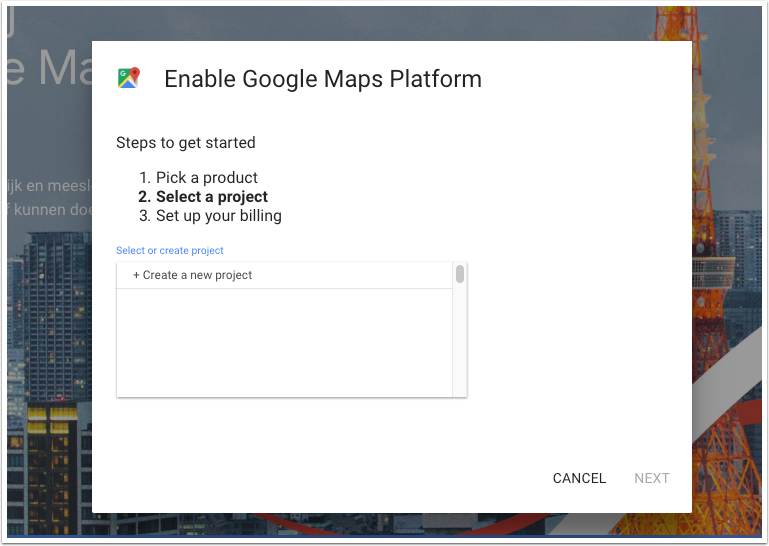Click 'Select or create project' label
The height and width of the screenshot is (546, 769).
point(170,250)
